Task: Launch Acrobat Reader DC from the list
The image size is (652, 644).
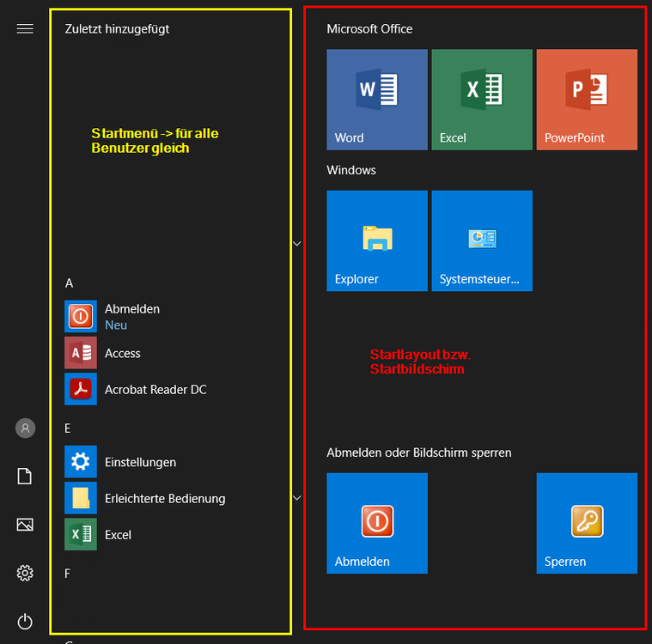Action: (155, 389)
